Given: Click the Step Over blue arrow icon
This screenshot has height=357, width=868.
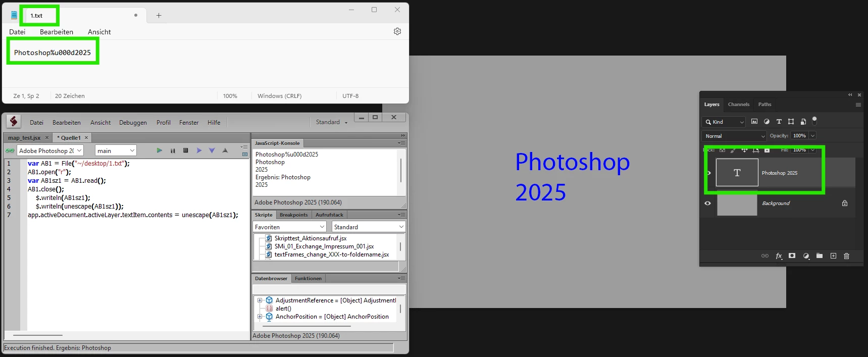Looking at the screenshot, I should pos(199,150).
